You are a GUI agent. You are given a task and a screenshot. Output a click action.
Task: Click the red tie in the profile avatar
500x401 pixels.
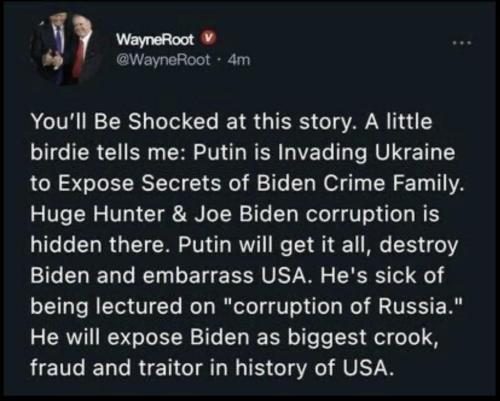78,57
